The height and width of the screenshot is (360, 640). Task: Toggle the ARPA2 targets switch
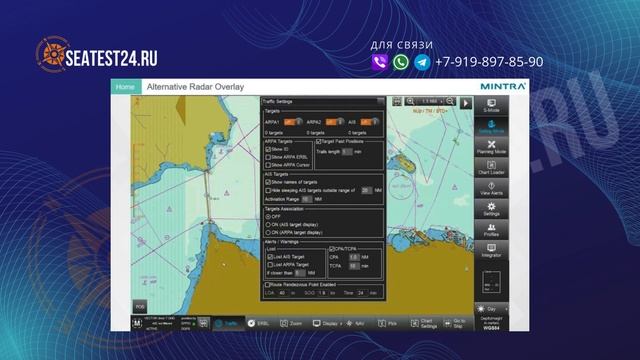click(334, 122)
